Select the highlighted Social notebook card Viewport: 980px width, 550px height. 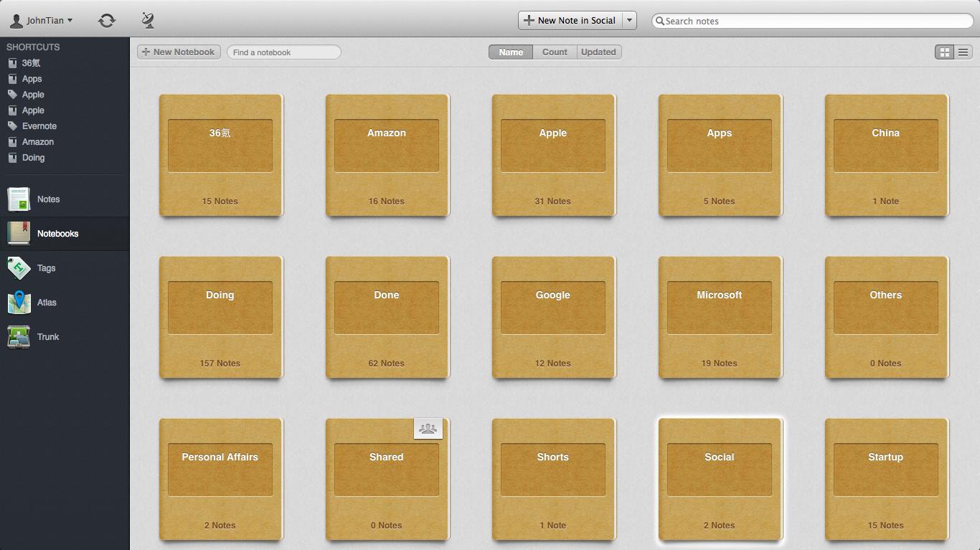click(720, 478)
